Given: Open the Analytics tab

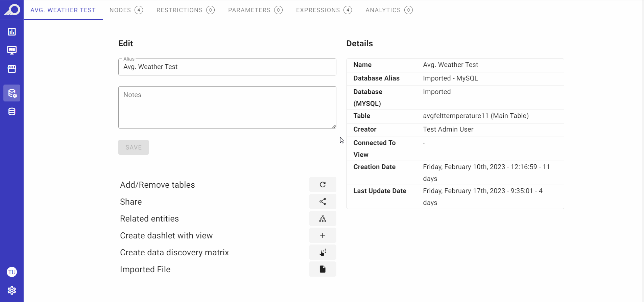Looking at the screenshot, I should (389, 10).
